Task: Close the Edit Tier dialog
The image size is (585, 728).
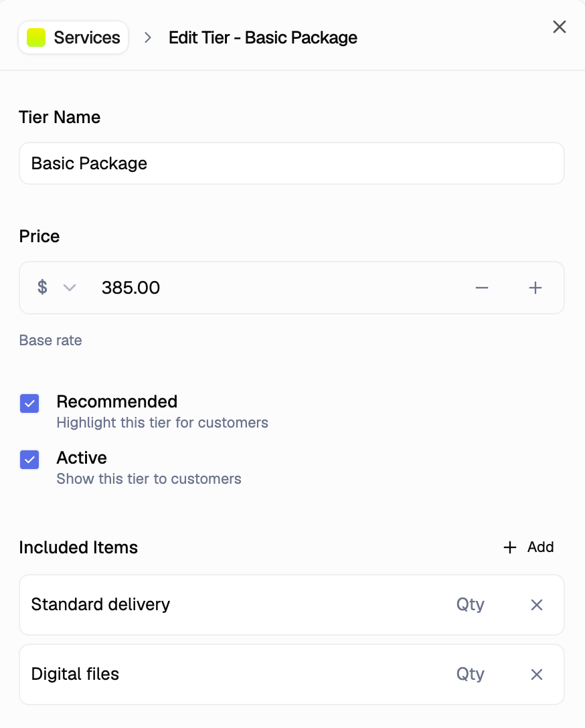Action: pos(560,27)
